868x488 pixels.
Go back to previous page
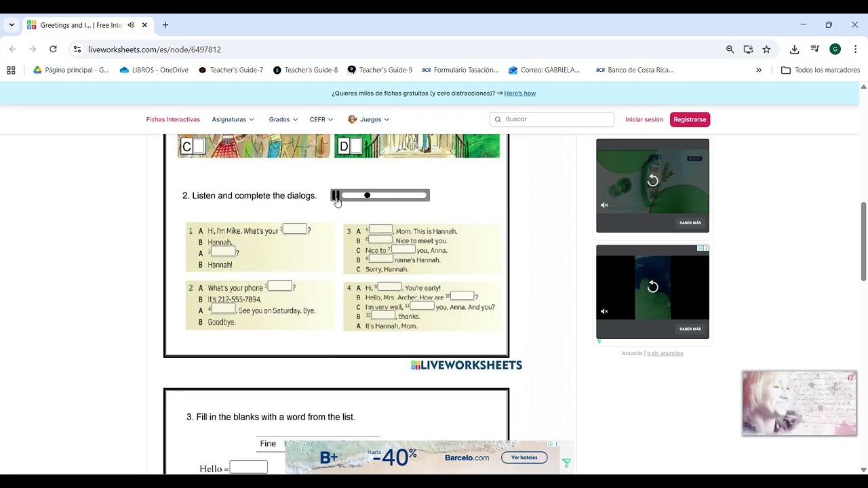coord(12,49)
